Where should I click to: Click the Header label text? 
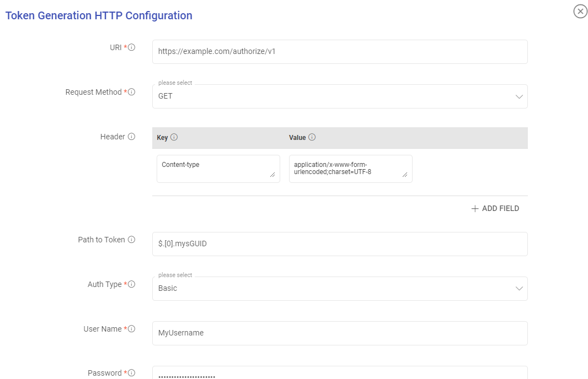(113, 137)
